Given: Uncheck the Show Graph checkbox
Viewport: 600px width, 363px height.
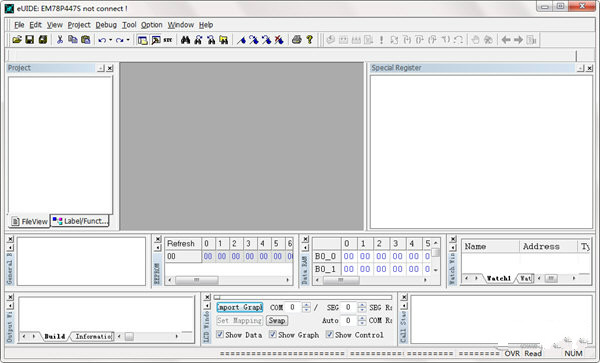Looking at the screenshot, I should (x=272, y=334).
